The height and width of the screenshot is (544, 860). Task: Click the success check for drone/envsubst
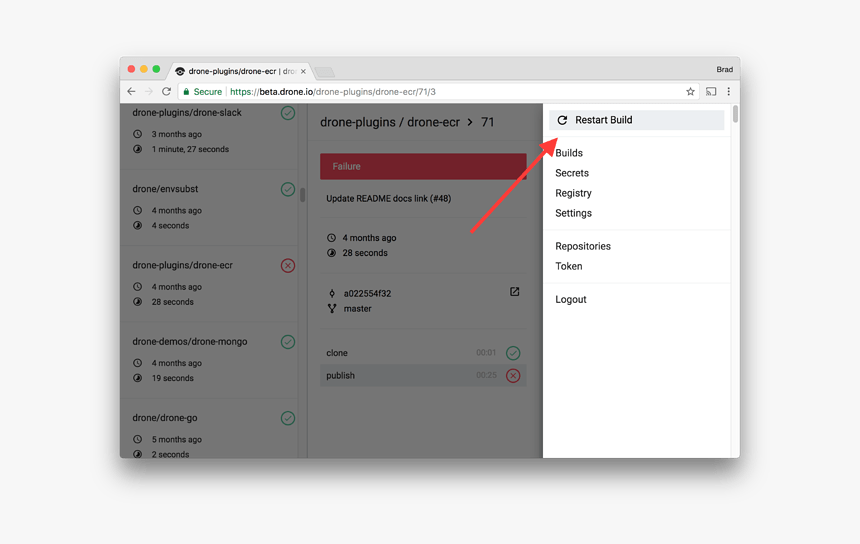(x=288, y=189)
